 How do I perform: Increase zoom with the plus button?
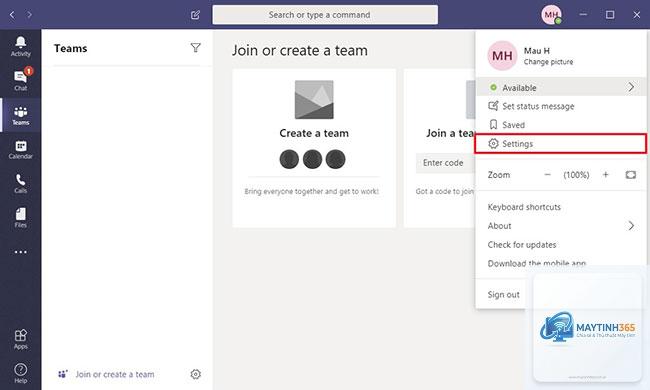pyautogui.click(x=606, y=174)
